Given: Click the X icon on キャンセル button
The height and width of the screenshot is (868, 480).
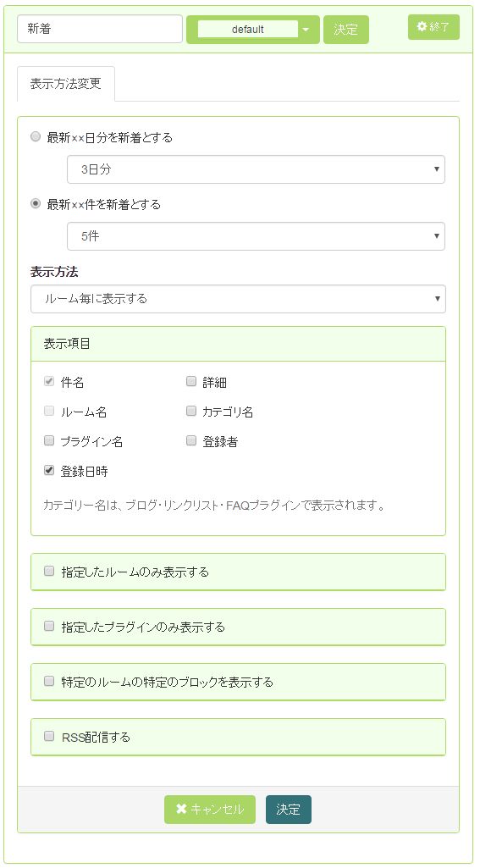Looking at the screenshot, I should pos(181,809).
